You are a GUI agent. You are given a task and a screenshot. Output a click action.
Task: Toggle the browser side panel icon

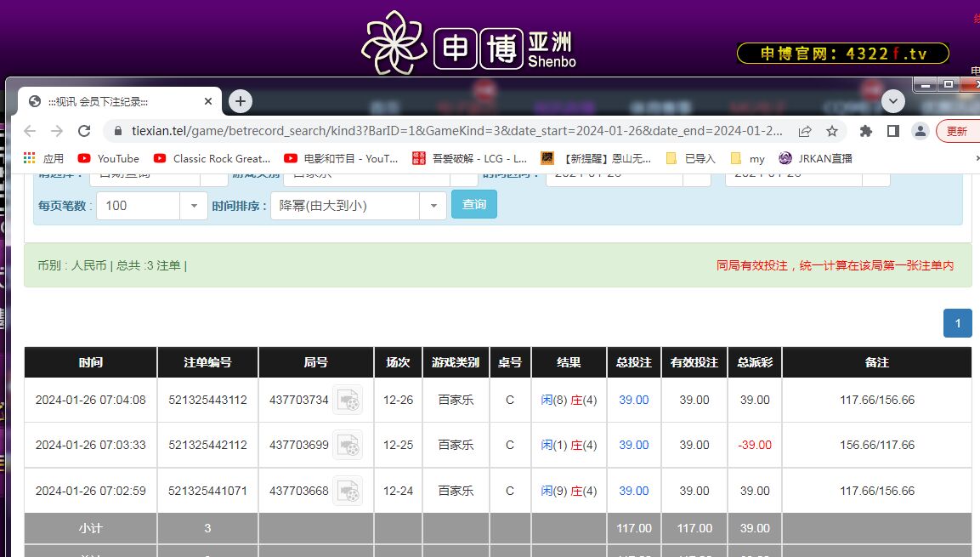892,131
